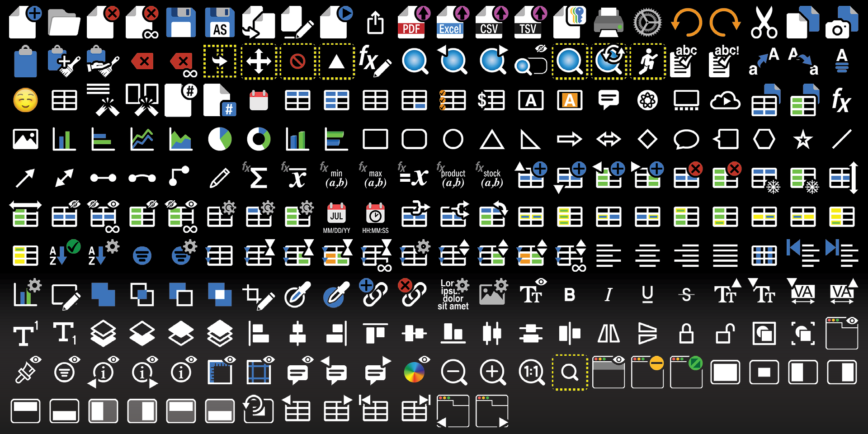Click the closed padlock lock icon
This screenshot has height=434, width=868.
click(x=686, y=334)
